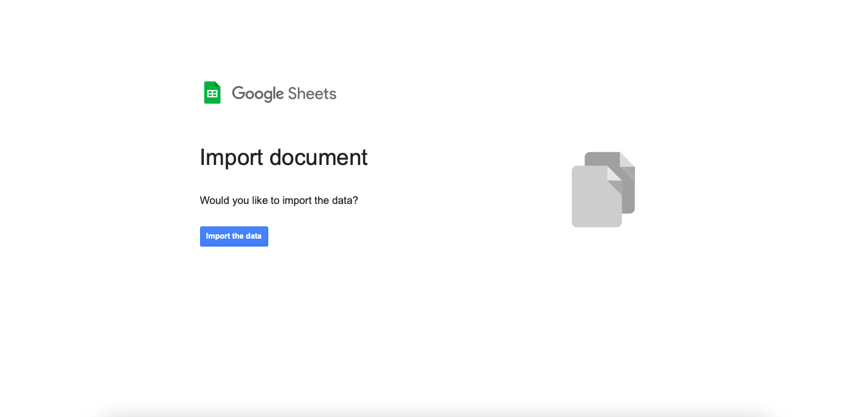Click the word "Import" in the heading
868x417 pixels.
click(231, 157)
